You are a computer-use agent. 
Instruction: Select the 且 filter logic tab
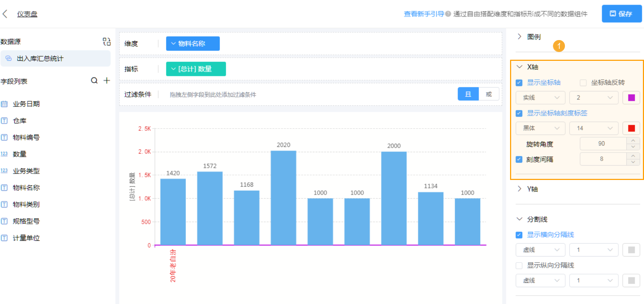point(468,94)
